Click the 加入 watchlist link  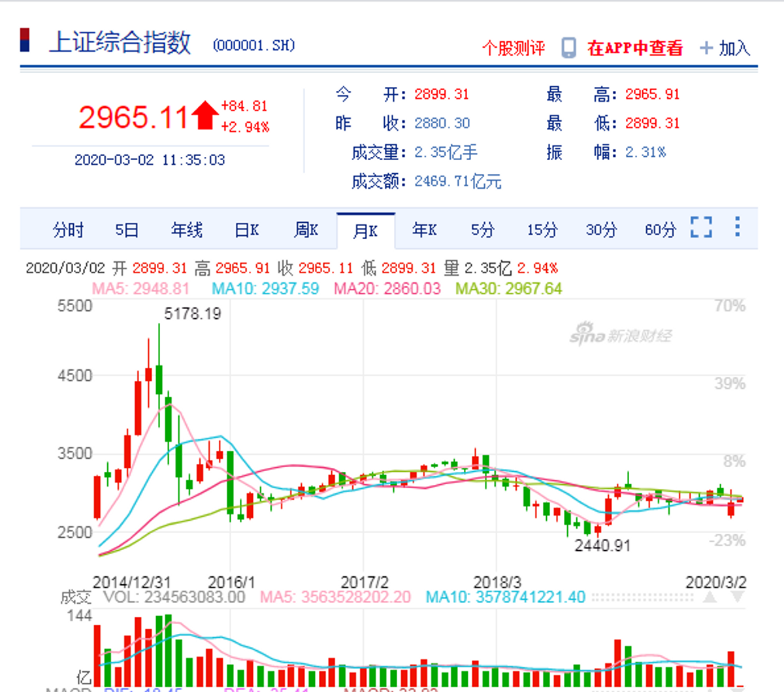coord(734,48)
